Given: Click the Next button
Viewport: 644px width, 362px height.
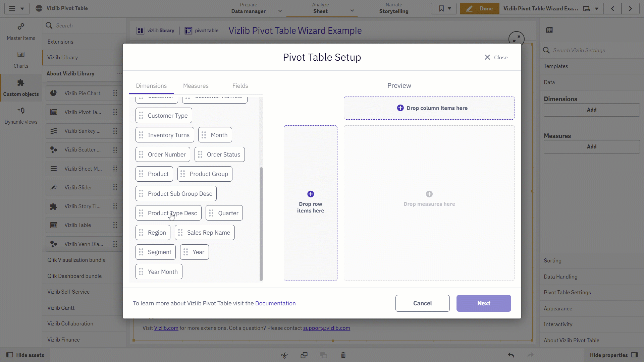Looking at the screenshot, I should pyautogui.click(x=484, y=303).
